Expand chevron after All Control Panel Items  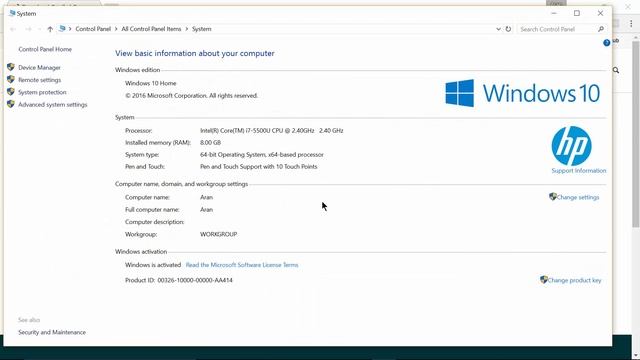tap(187, 29)
